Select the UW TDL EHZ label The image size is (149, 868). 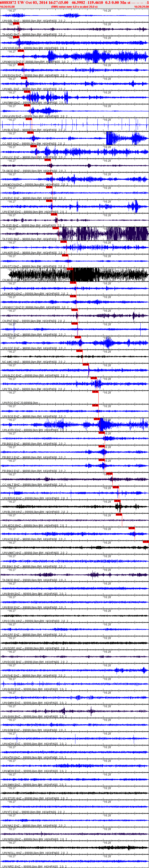(34, 389)
